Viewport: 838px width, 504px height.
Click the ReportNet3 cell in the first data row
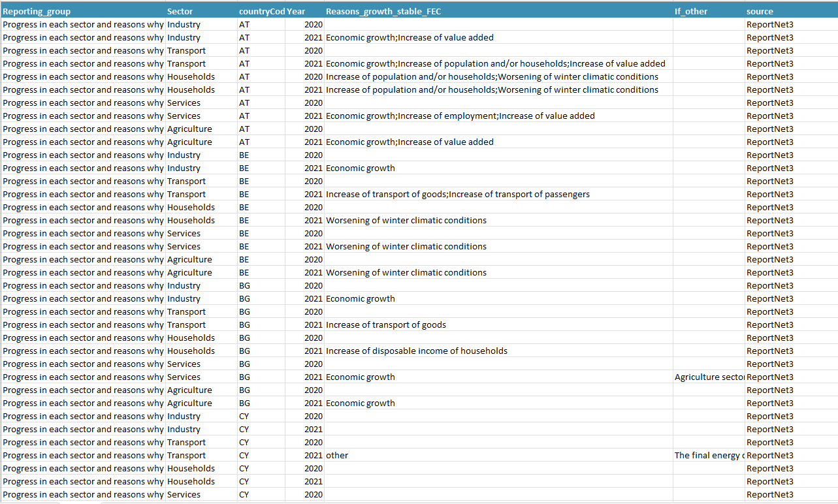791,24
